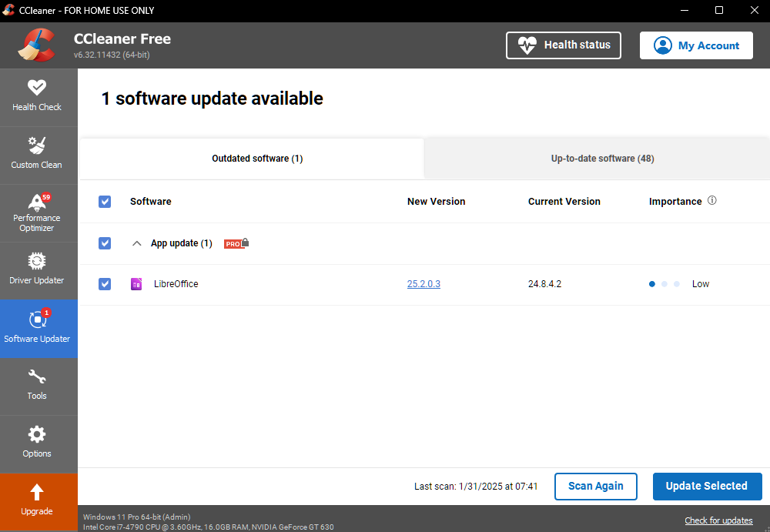Open the Driver Updater section
This screenshot has width=770, height=532.
click(x=38, y=271)
